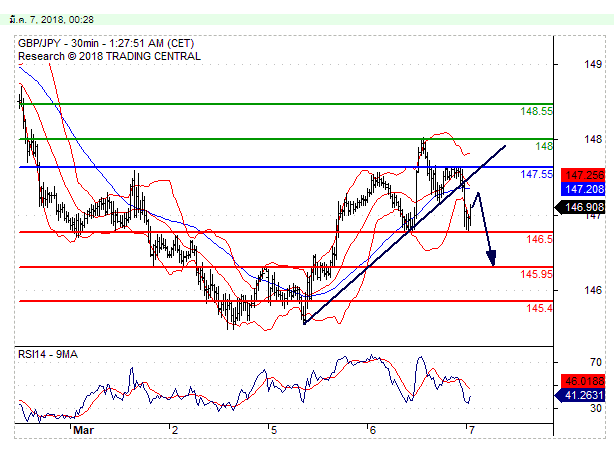The image size is (614, 454).
Task: Click the 146 price axis label
Action: (593, 290)
